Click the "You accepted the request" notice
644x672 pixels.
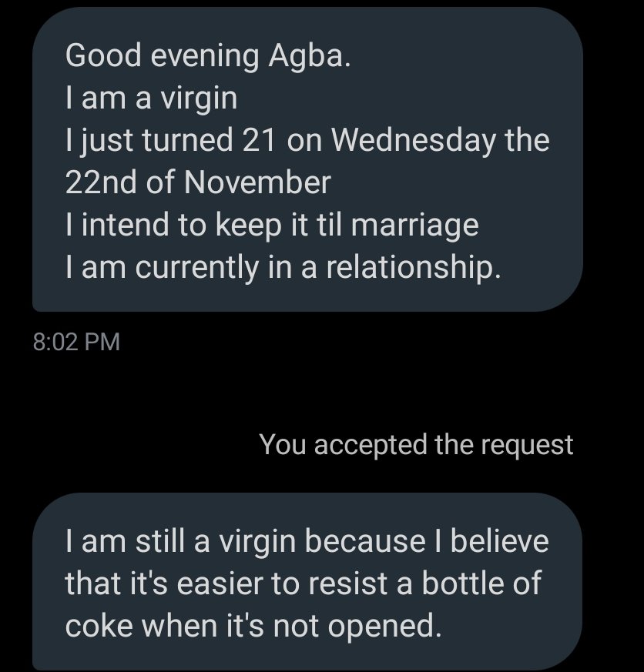(416, 444)
